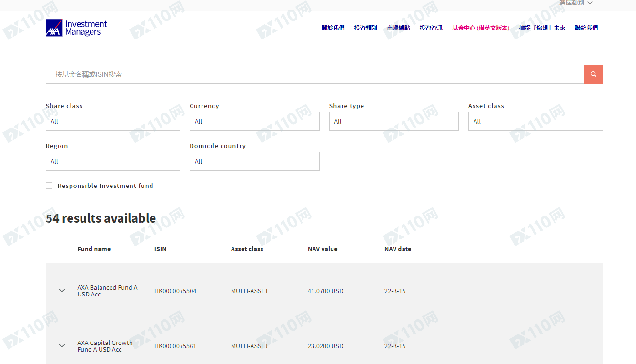Open the 基金中心 (僅英文版本) menu item
This screenshot has width=636, height=364.
coord(481,28)
